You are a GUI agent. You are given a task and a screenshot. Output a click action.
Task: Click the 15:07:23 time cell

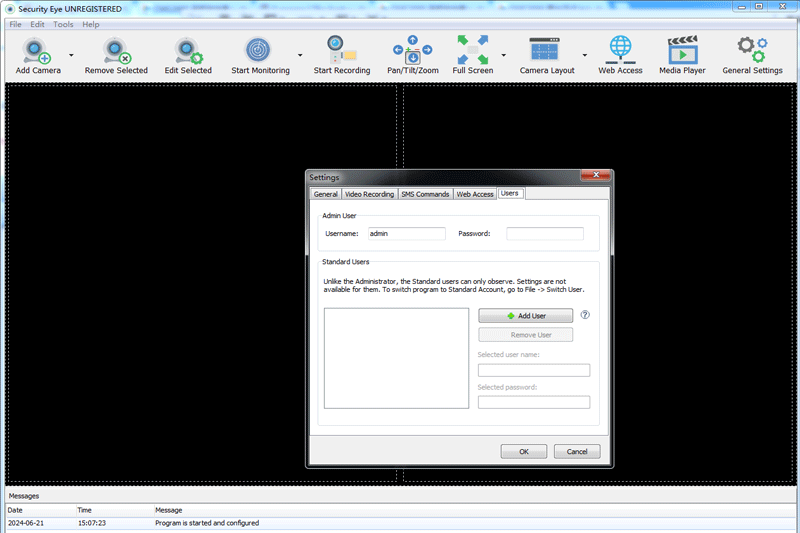92,523
